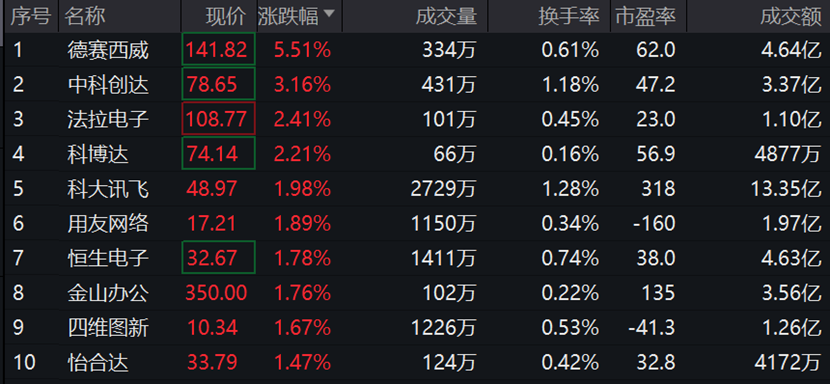This screenshot has height=384, width=830.
Task: Click the 1.76% change value
Action: (302, 293)
